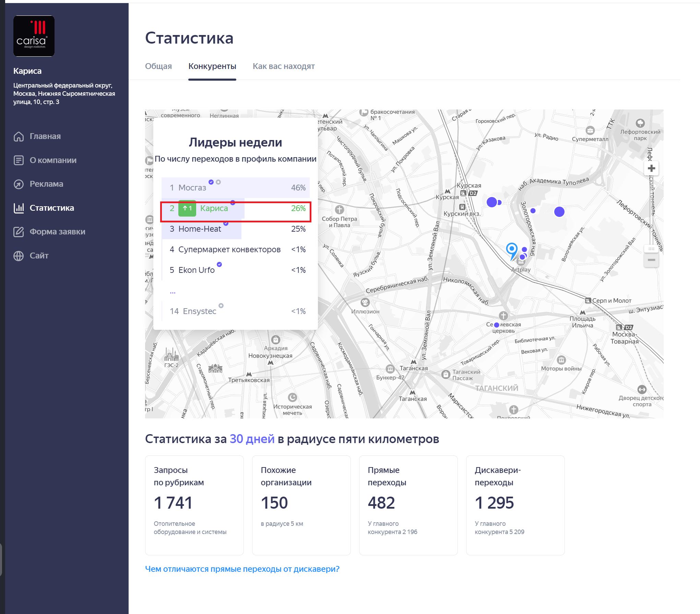Screen dimensions: 700x614
Task: Select Home-Heat row in leaders list
Action: tap(200, 229)
